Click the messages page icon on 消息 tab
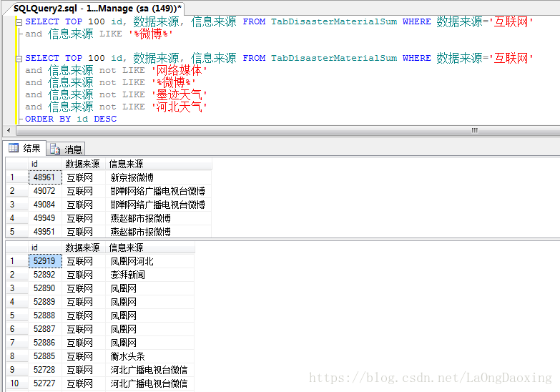This screenshot has height=392, width=560. pyautogui.click(x=54, y=149)
